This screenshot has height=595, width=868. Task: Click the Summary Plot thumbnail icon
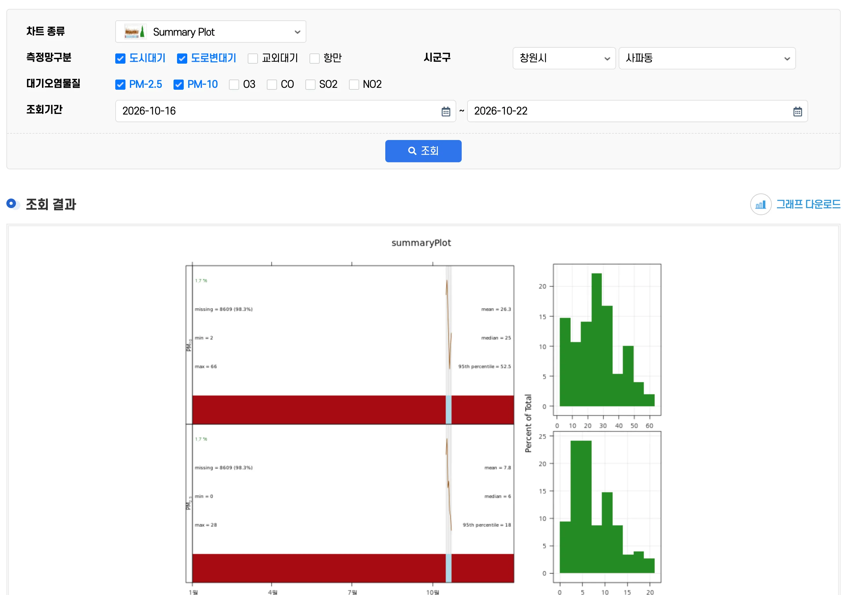(135, 32)
